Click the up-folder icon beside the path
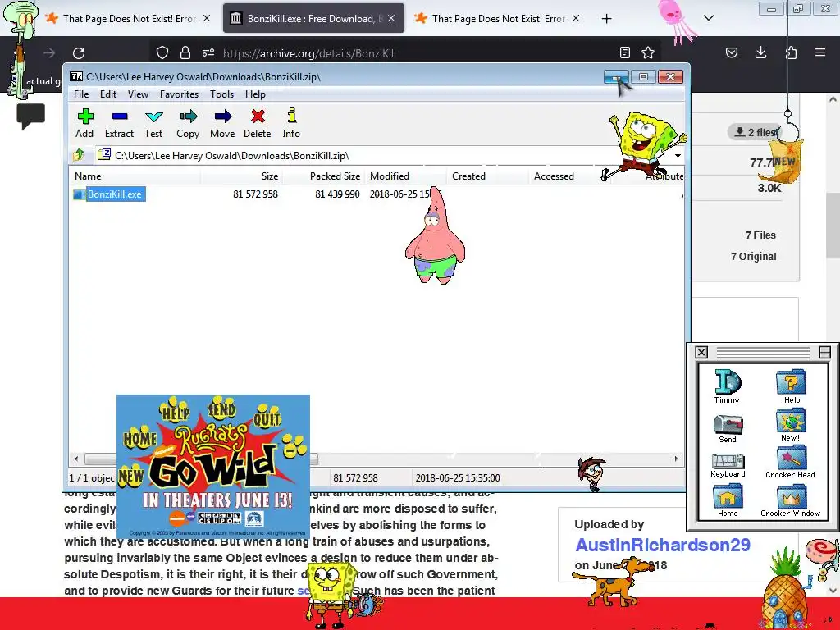Screen dimensions: 840x630 point(79,155)
